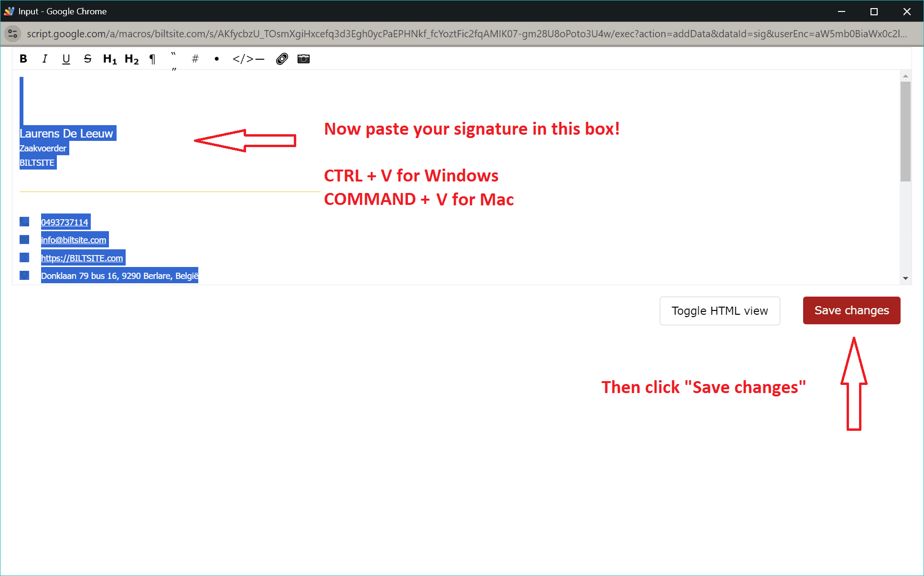
Task: Click the paragraph formatting icon
Action: tap(152, 59)
